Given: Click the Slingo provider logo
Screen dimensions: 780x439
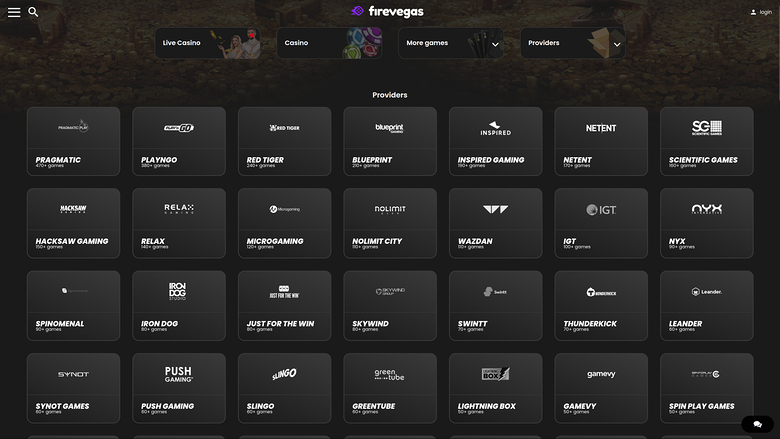Looking at the screenshot, I should [284, 374].
